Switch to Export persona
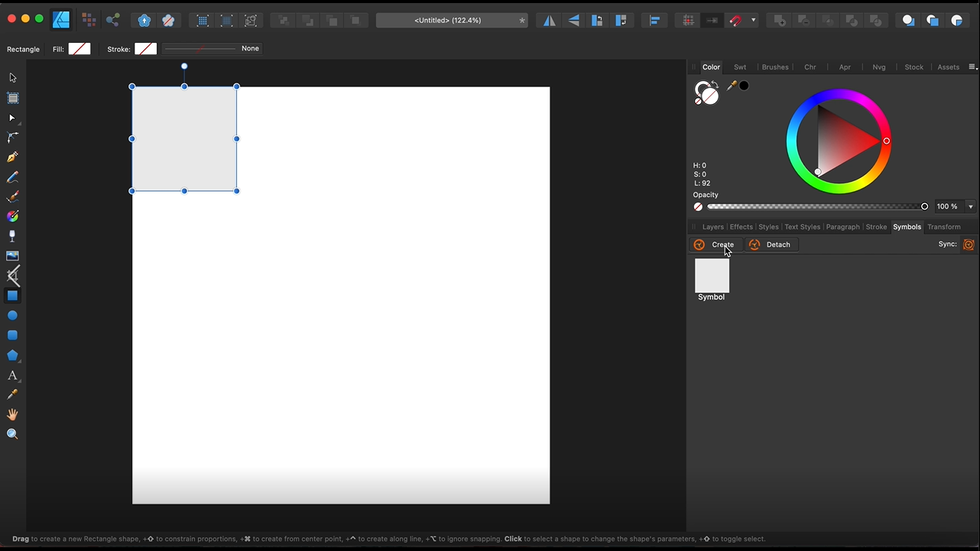 [113, 20]
